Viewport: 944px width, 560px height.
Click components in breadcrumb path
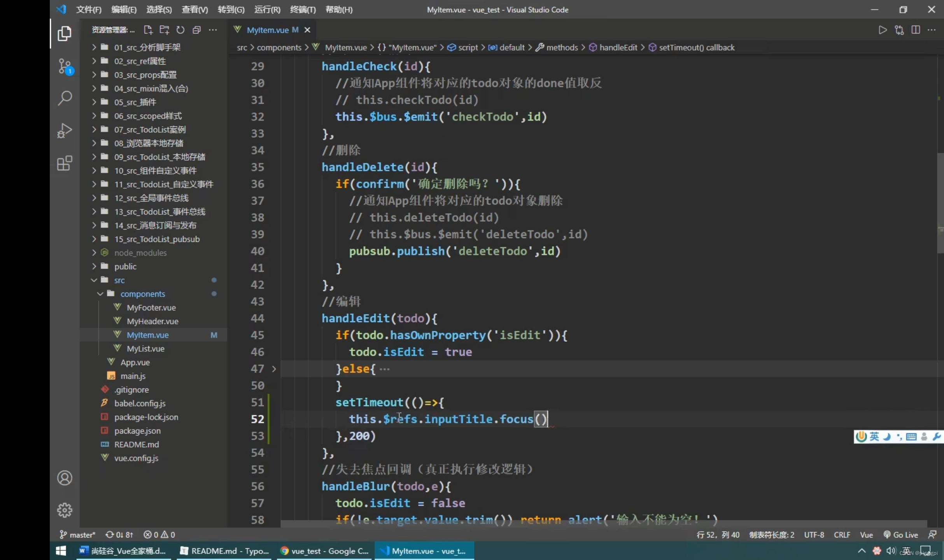coord(279,47)
